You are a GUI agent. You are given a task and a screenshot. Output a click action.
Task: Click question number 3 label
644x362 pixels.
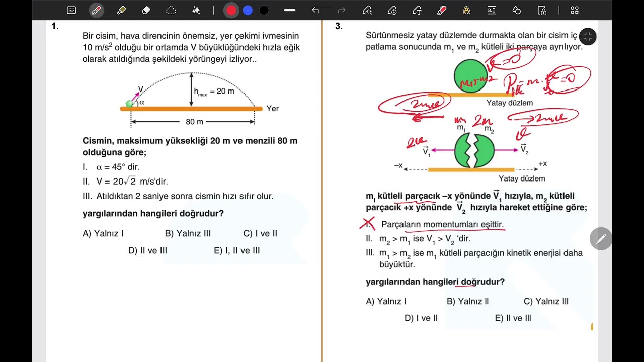click(339, 26)
